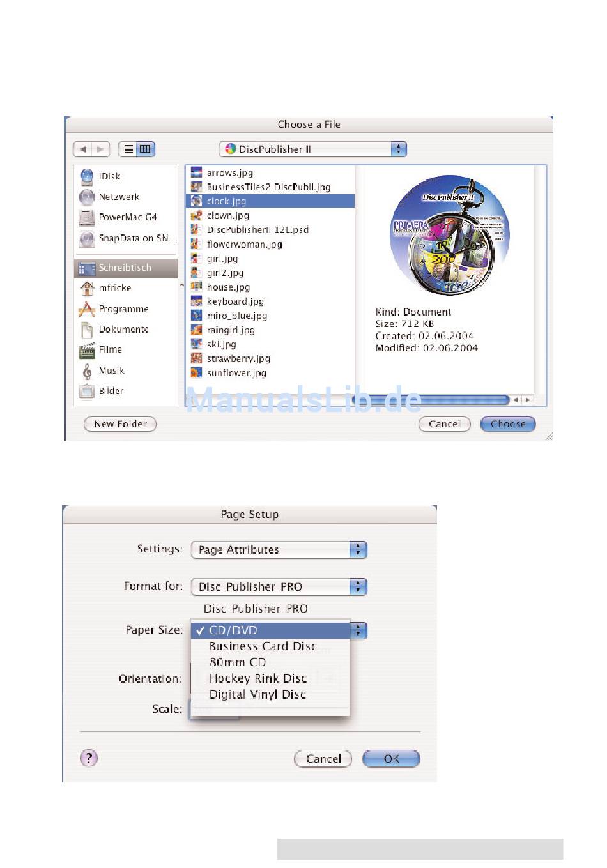Select the Netzwerk globe icon

(x=87, y=197)
